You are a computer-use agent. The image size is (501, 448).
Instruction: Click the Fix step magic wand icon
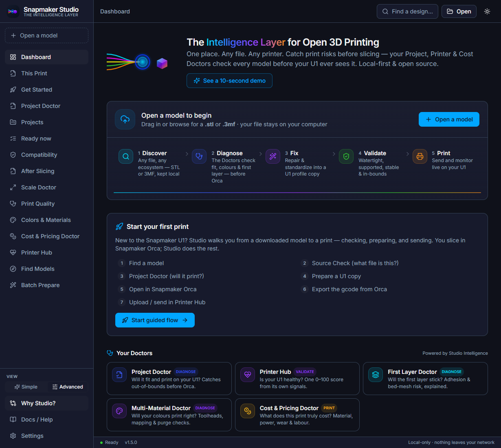[x=273, y=156]
